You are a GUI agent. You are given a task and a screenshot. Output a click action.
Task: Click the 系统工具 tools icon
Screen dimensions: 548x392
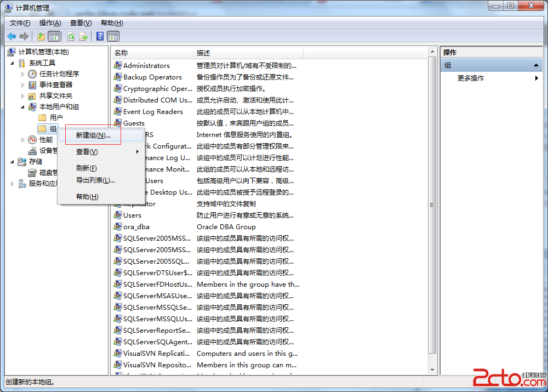point(22,63)
